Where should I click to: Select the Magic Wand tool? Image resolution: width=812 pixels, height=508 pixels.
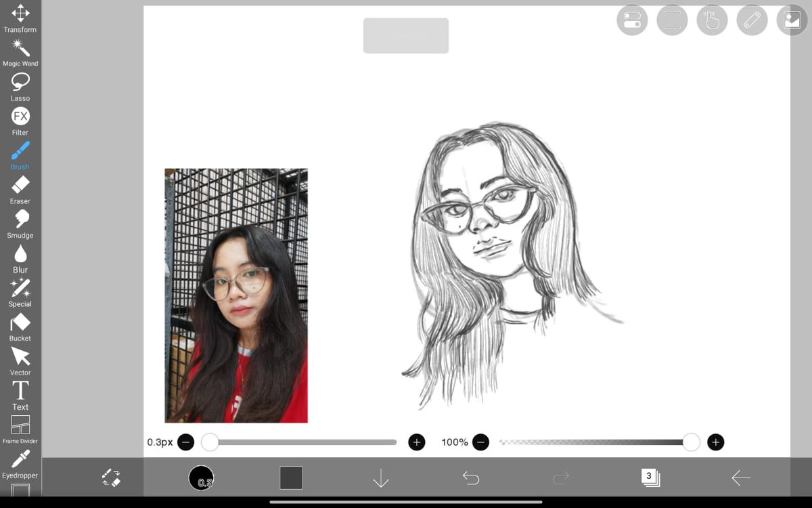coord(20,53)
